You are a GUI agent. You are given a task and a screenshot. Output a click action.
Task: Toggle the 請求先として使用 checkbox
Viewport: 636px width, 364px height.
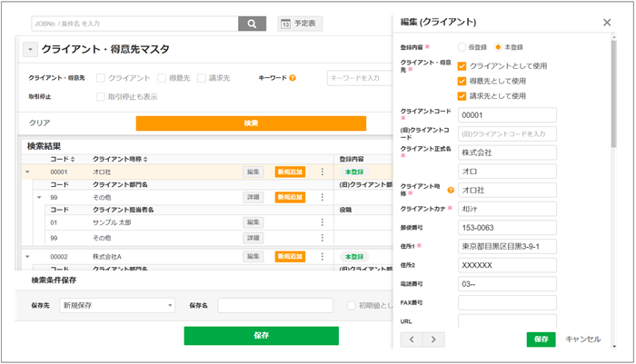click(x=462, y=95)
